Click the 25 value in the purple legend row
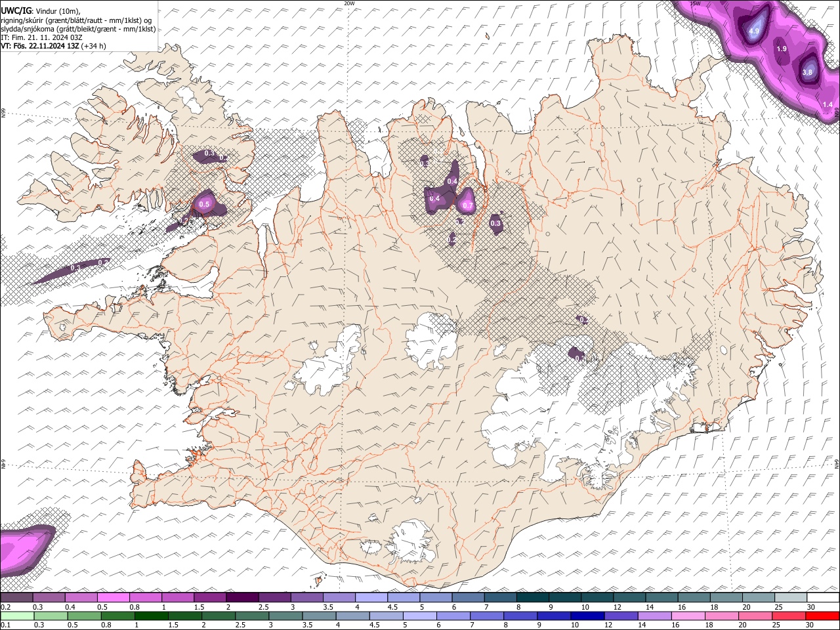The height and width of the screenshot is (630, 840). click(778, 607)
